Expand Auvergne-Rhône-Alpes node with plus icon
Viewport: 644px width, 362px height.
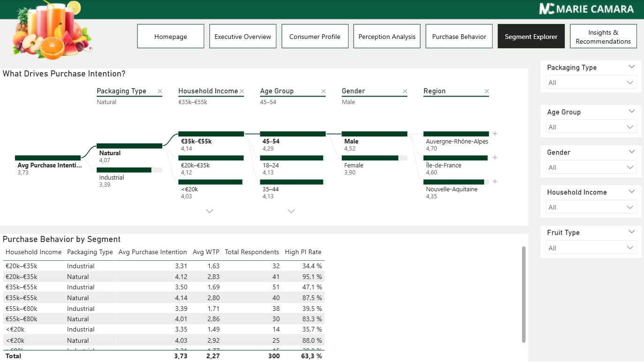tap(495, 134)
